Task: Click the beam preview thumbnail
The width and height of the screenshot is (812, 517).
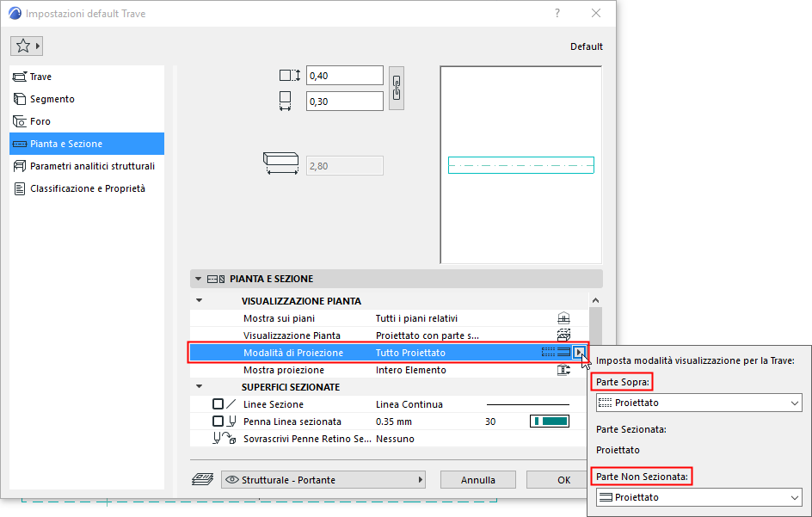Action: [521, 165]
